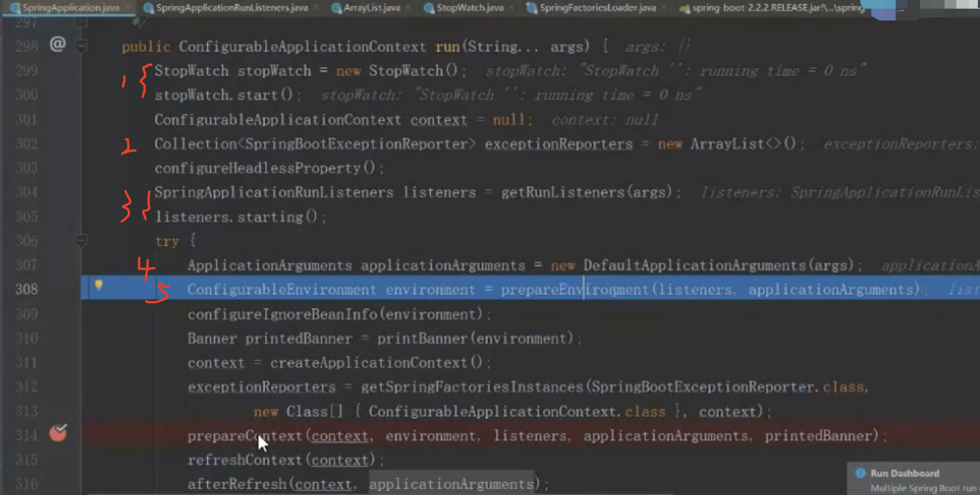The image size is (980, 495).
Task: Click the blue info icon in the Run Dashboard notification
Action: [x=859, y=473]
